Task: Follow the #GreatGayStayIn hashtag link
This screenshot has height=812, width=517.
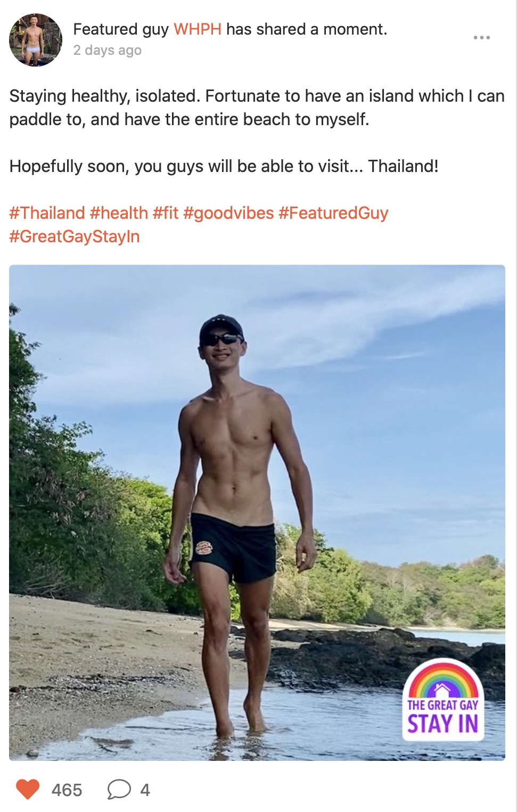Action: pos(75,236)
